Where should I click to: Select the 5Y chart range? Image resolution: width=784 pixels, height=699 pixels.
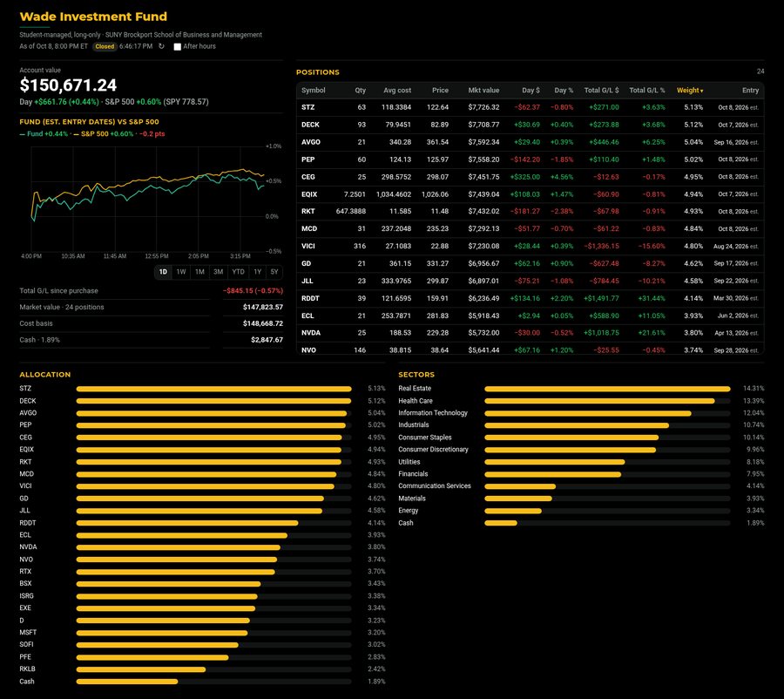pos(274,272)
